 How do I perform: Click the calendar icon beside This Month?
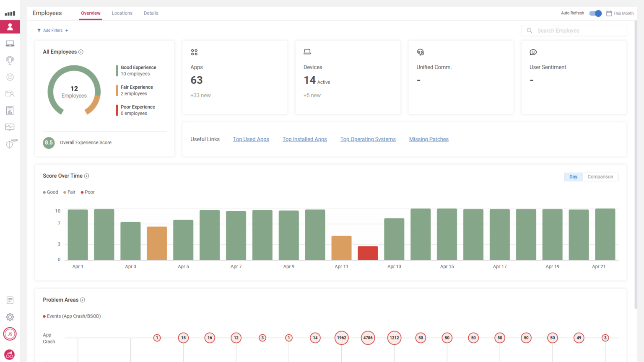pos(609,13)
